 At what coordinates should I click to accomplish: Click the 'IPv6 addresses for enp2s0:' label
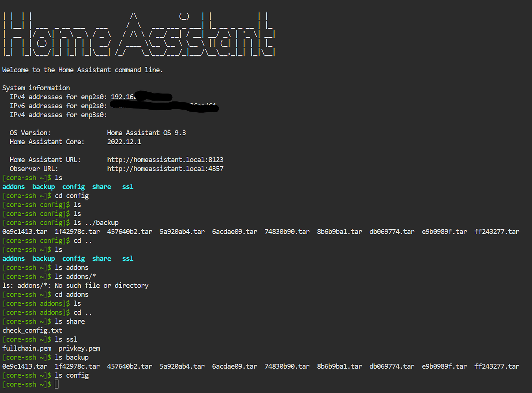(58, 106)
